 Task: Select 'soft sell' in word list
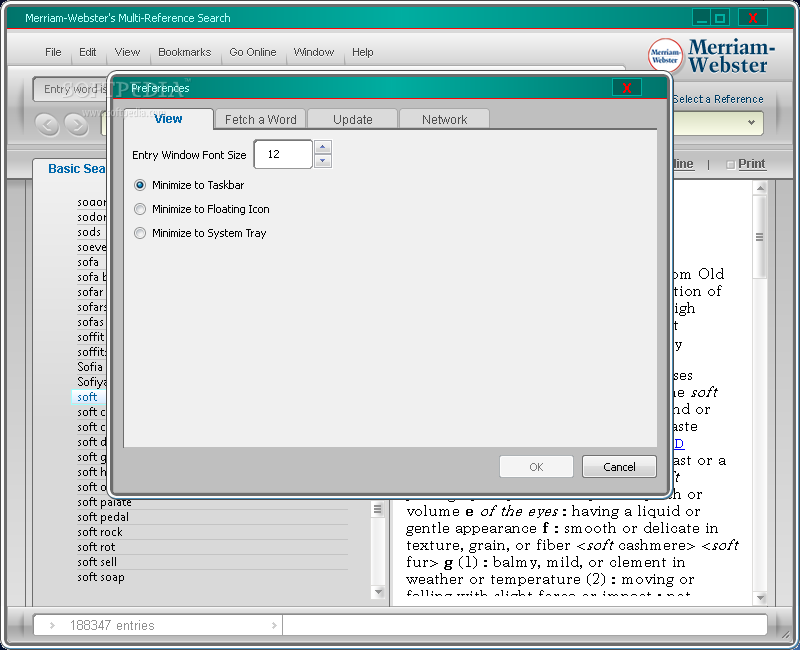pyautogui.click(x=97, y=562)
